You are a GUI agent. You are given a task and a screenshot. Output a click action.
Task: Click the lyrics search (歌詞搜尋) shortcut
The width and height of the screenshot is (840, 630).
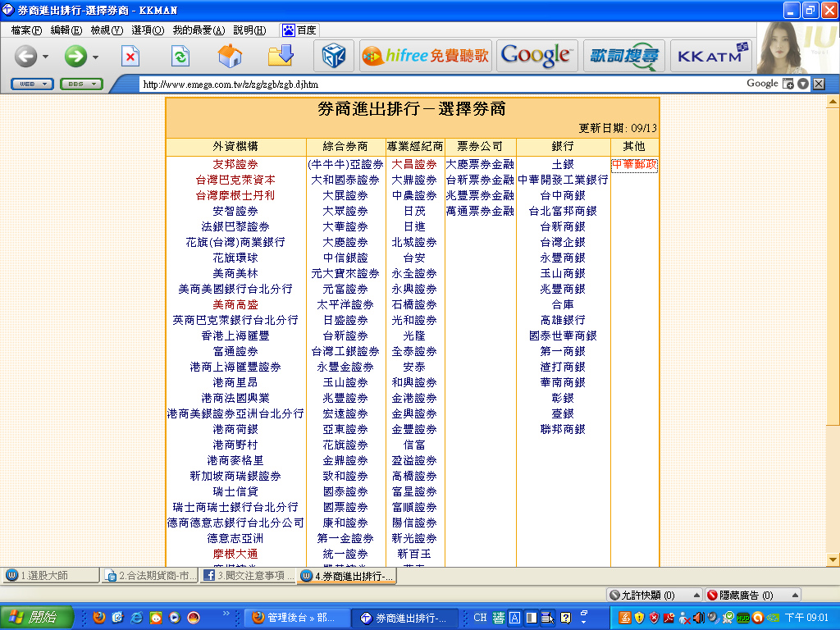click(623, 56)
